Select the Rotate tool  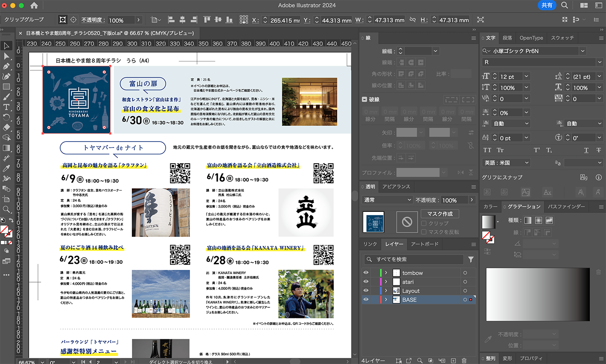(6, 117)
